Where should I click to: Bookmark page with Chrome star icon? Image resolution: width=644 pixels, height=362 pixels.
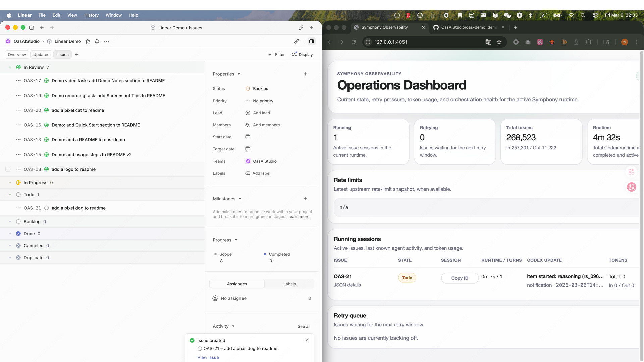[499, 42]
